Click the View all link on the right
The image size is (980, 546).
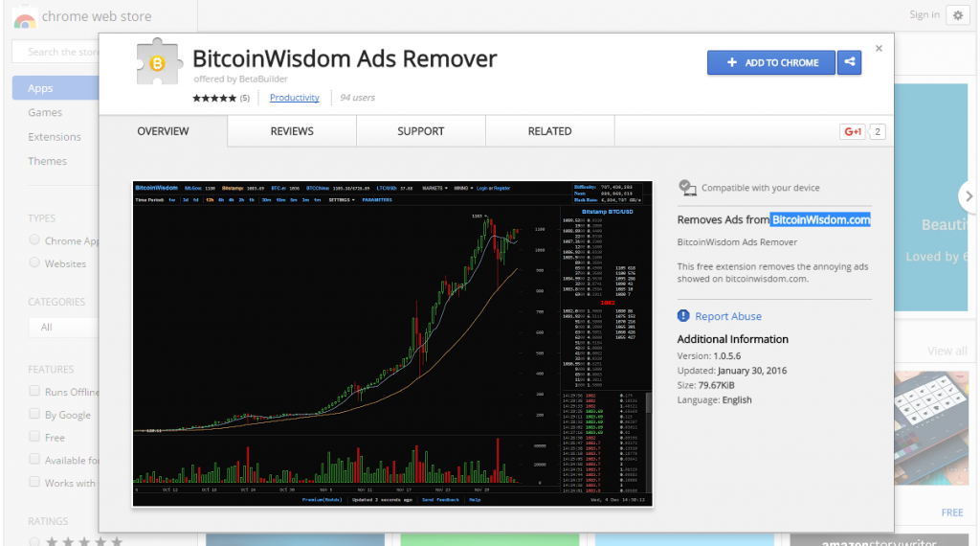(947, 351)
